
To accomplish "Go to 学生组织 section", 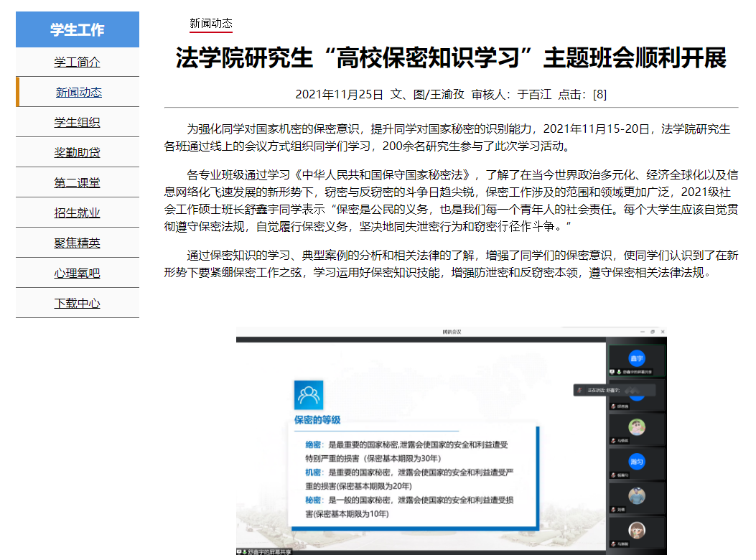I will coord(78,123).
